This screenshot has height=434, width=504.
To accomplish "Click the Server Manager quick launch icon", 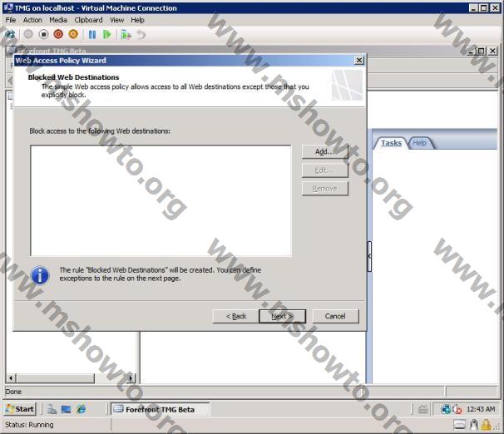I will coord(52,409).
